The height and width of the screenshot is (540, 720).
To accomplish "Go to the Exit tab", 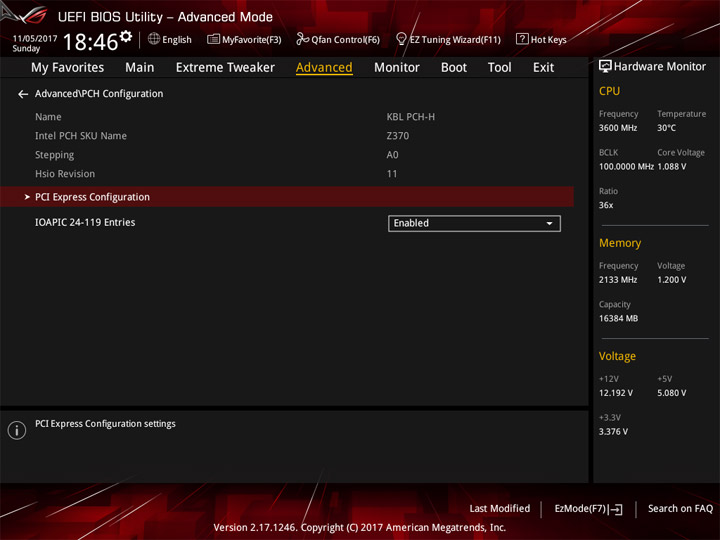I will [x=543, y=68].
